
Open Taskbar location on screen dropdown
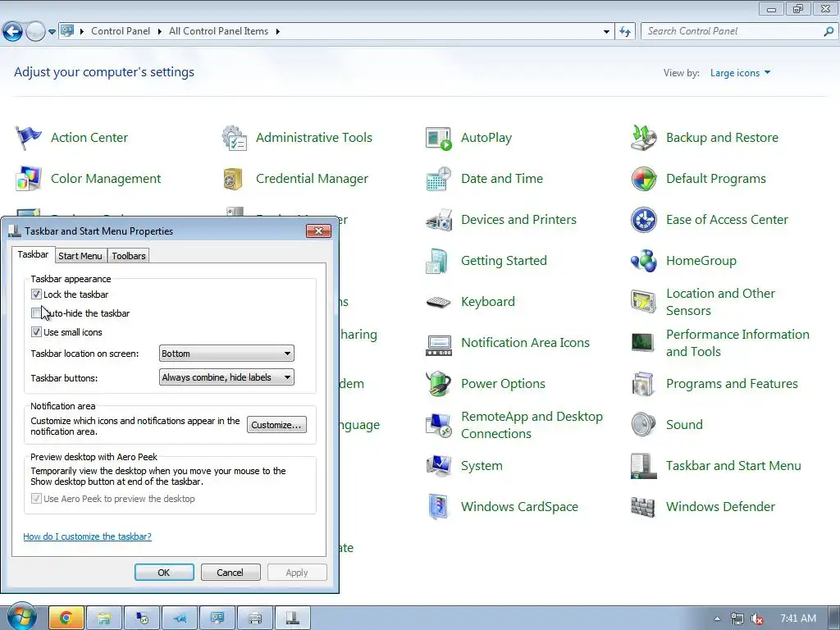coord(226,354)
